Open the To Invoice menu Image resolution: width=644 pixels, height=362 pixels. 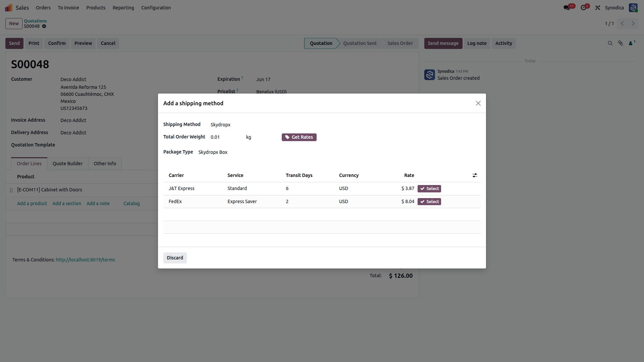click(x=68, y=8)
